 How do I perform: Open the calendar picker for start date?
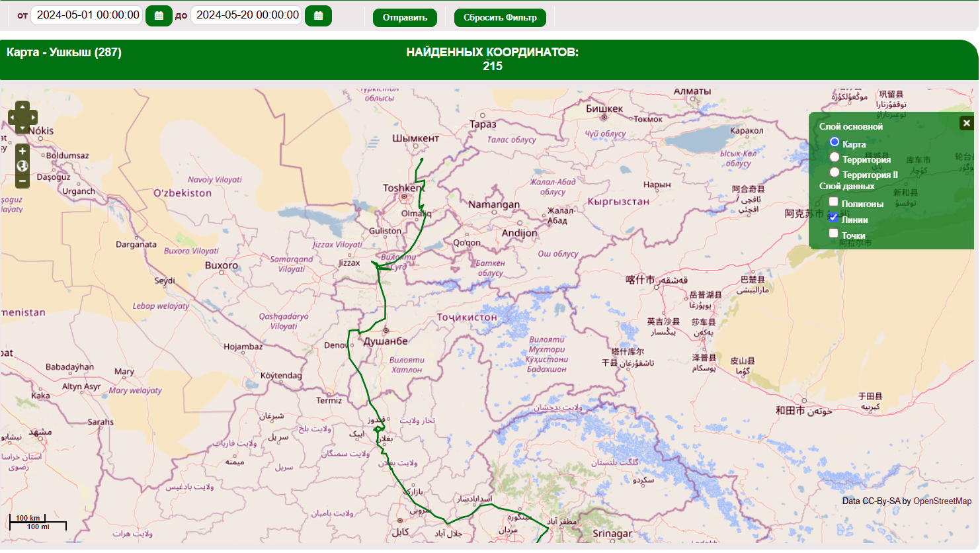159,16
